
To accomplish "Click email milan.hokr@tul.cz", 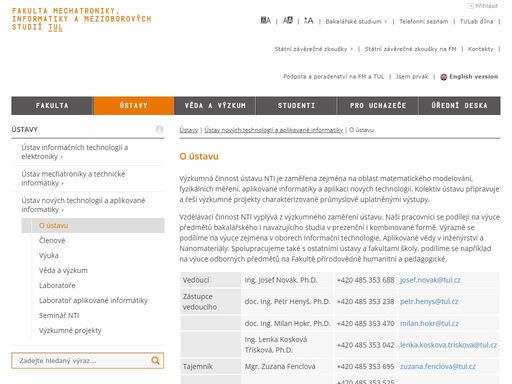I will click(429, 323).
